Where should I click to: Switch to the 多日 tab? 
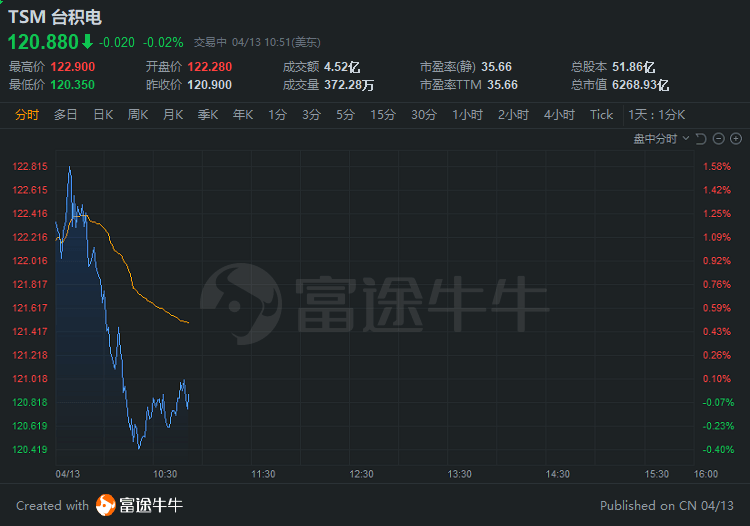(65, 115)
